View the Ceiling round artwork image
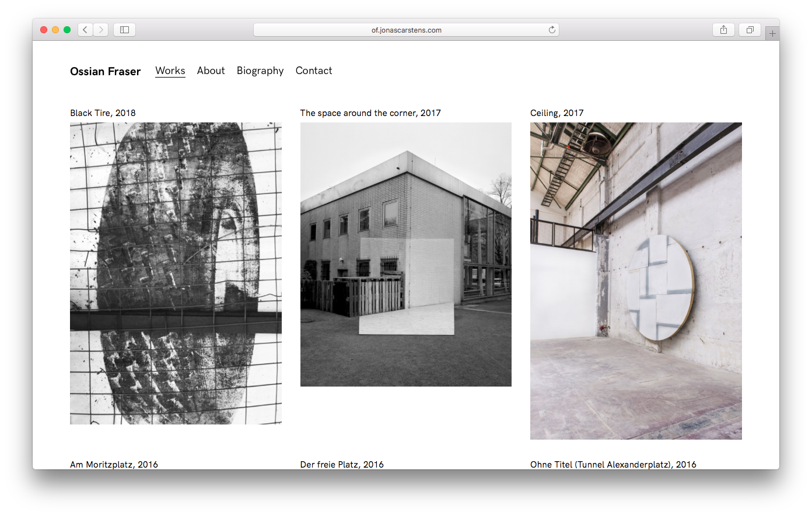The width and height of the screenshot is (812, 516). click(x=636, y=280)
